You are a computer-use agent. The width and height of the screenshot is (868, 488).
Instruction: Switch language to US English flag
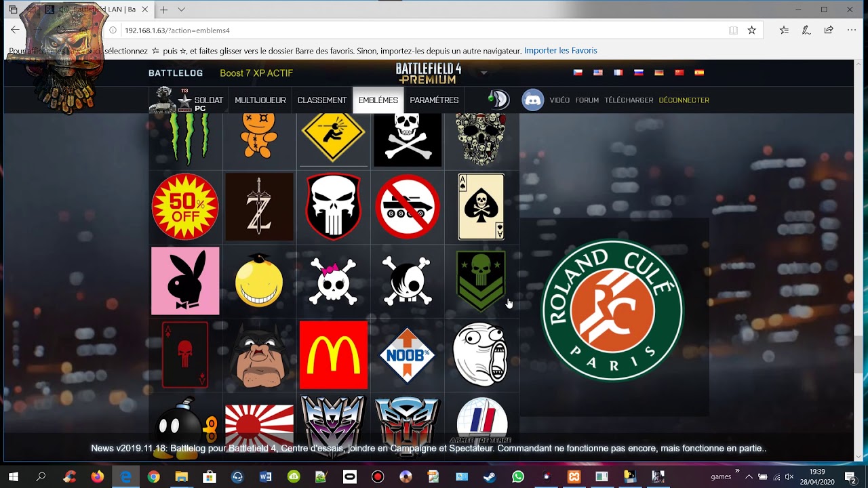(x=598, y=73)
